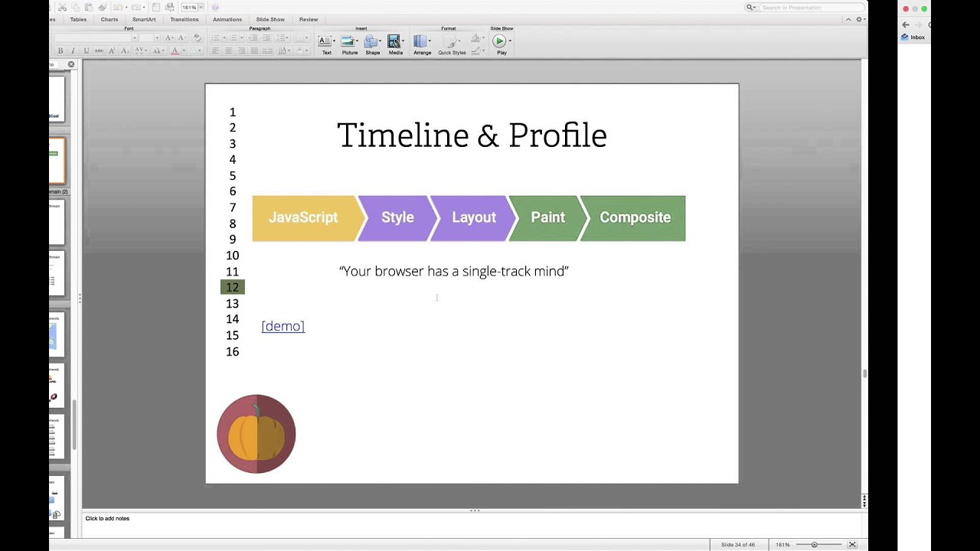Image resolution: width=980 pixels, height=551 pixels.
Task: Adjust the zoom slider in status bar
Action: [815, 545]
